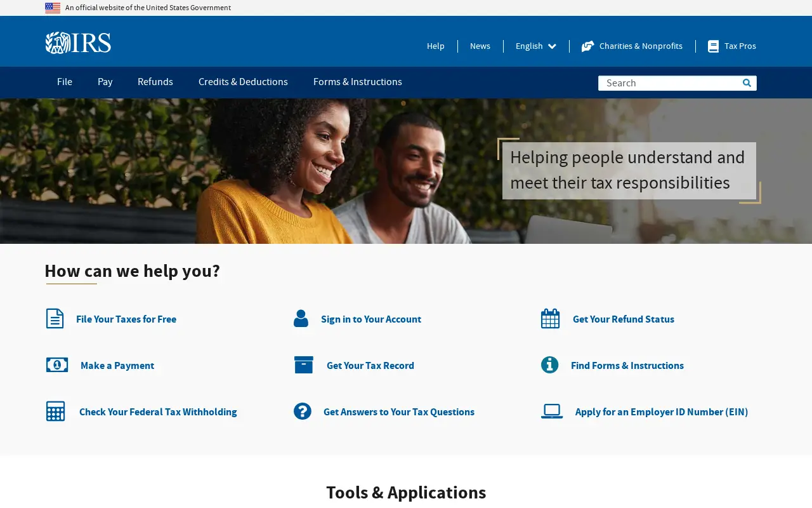Click the archive box Tax Record icon

pyautogui.click(x=304, y=365)
